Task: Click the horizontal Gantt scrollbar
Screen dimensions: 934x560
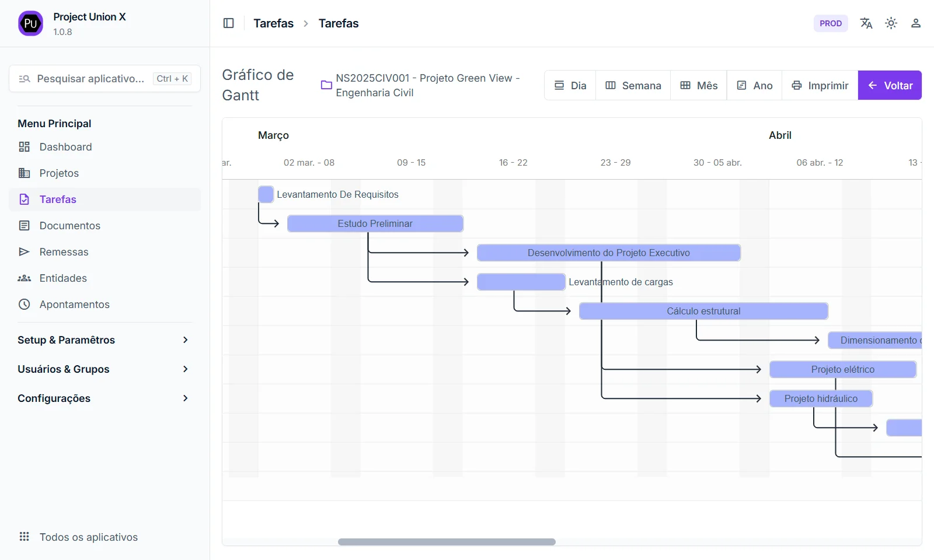Action: (447, 542)
